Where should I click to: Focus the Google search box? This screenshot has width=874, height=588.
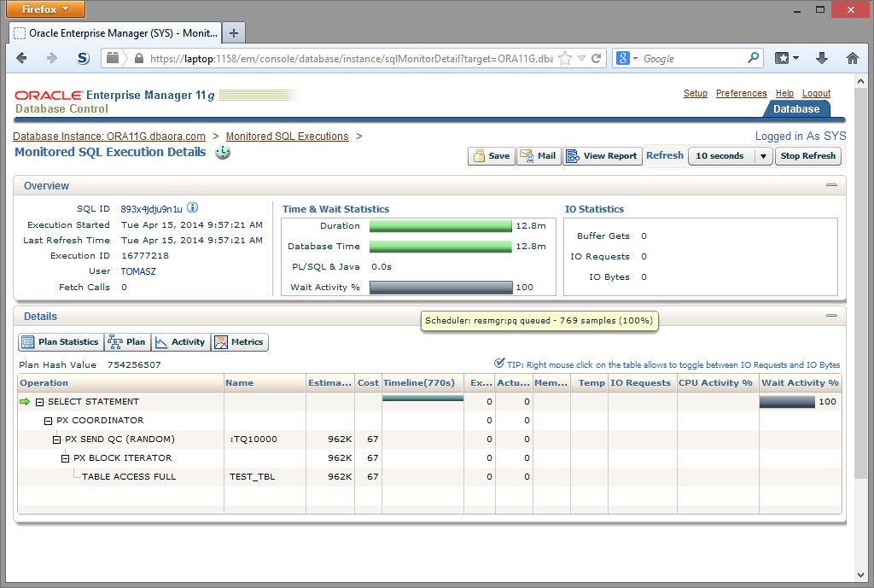[693, 59]
